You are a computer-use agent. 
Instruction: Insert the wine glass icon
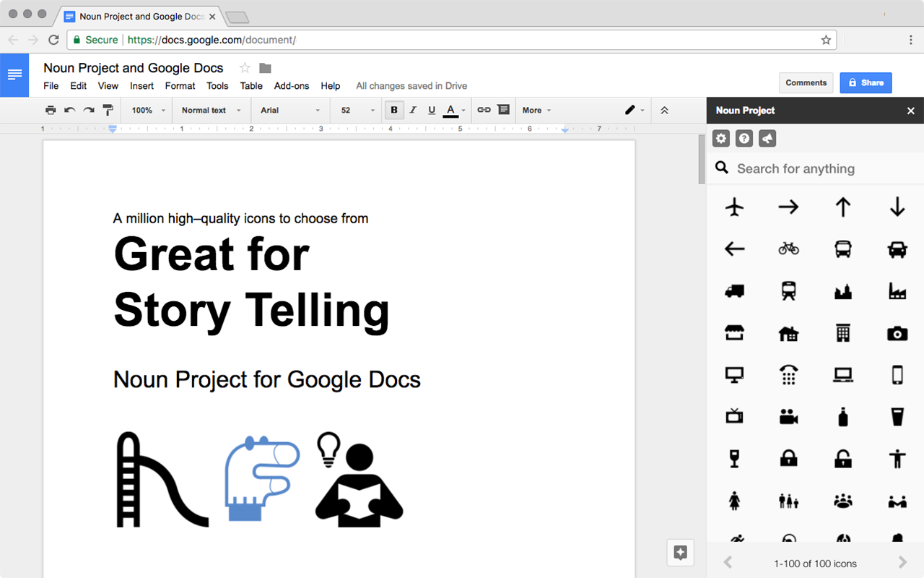click(734, 458)
